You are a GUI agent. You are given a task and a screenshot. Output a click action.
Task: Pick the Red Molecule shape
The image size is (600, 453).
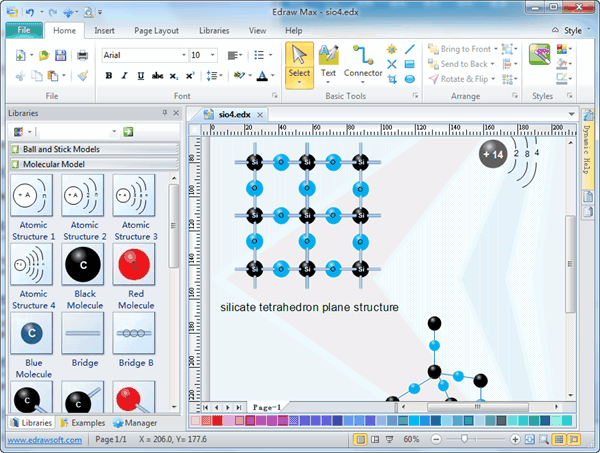(x=134, y=265)
